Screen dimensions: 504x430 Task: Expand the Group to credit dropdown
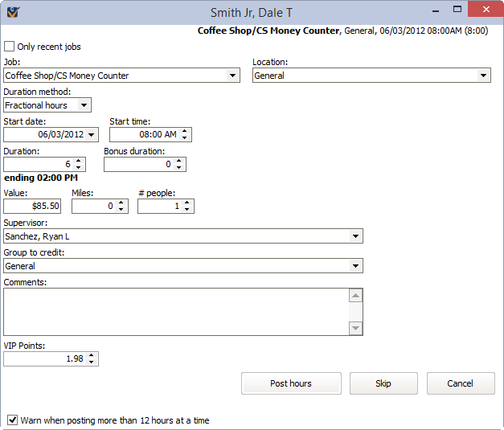point(355,266)
